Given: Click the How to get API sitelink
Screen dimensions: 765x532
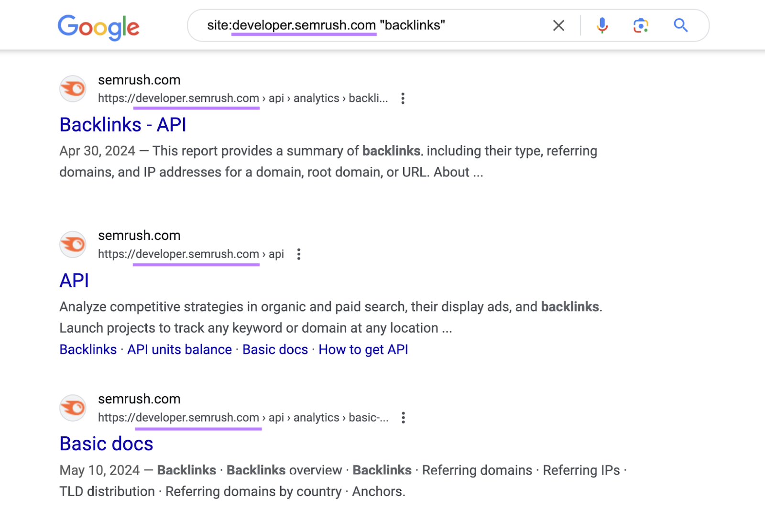Looking at the screenshot, I should click(x=363, y=349).
